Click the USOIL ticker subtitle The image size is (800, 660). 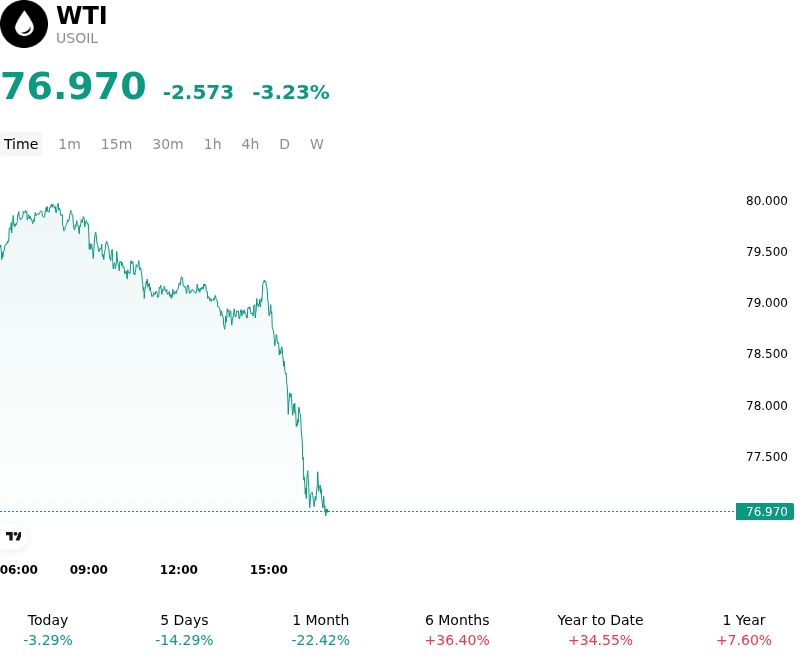pos(77,39)
